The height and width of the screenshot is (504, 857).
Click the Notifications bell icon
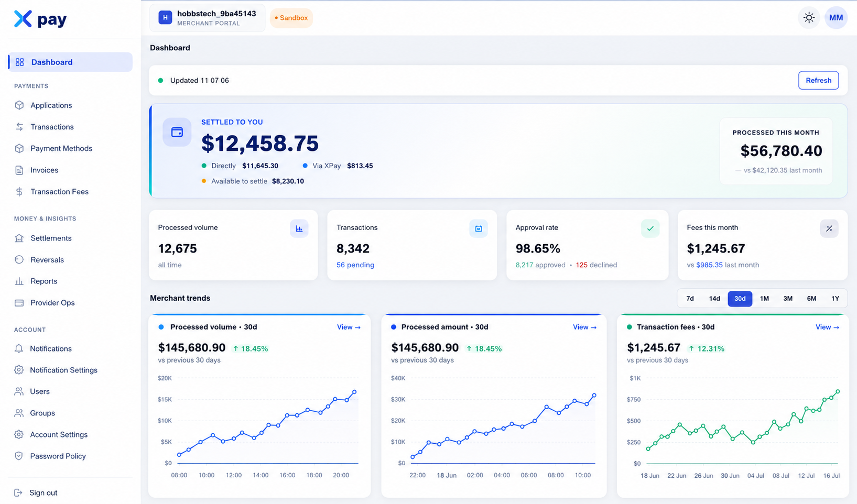(19, 348)
